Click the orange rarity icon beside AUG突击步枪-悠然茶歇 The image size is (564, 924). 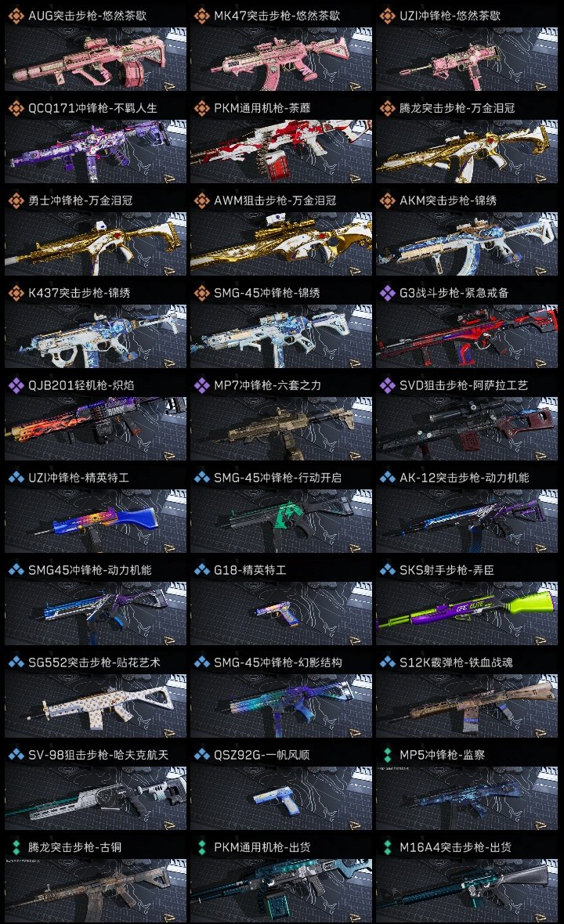pyautogui.click(x=16, y=16)
